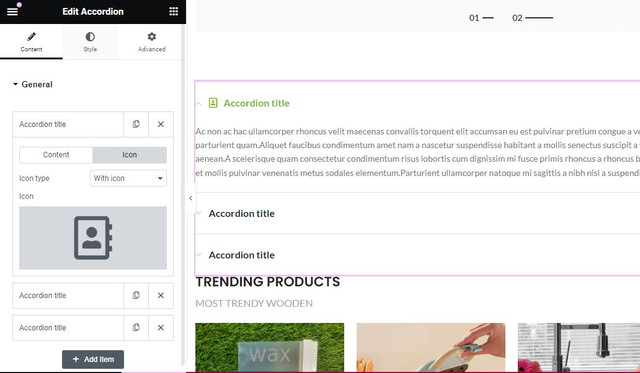
Task: Click the address book icon beside green title
Action: [x=213, y=103]
